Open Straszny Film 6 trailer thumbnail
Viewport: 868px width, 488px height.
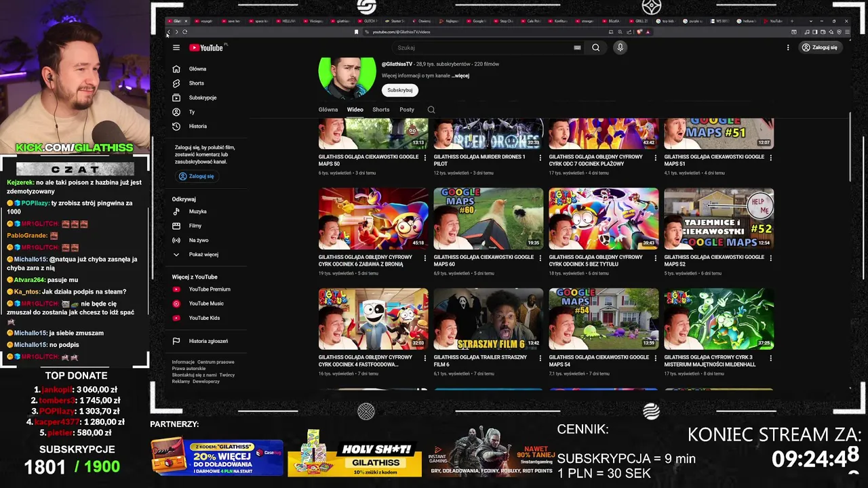[488, 319]
